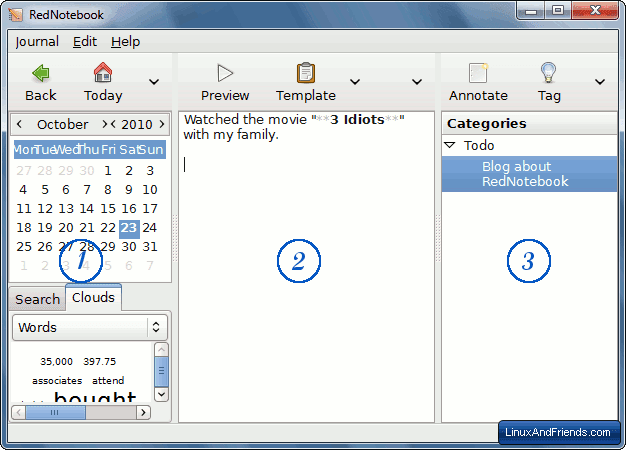Select October 18 in calendar

click(24, 228)
